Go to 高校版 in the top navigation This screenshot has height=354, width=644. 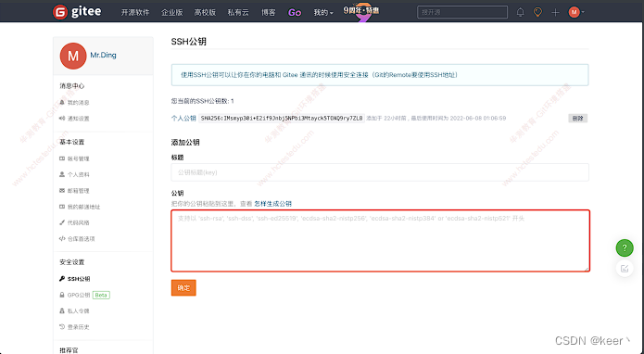(x=205, y=12)
